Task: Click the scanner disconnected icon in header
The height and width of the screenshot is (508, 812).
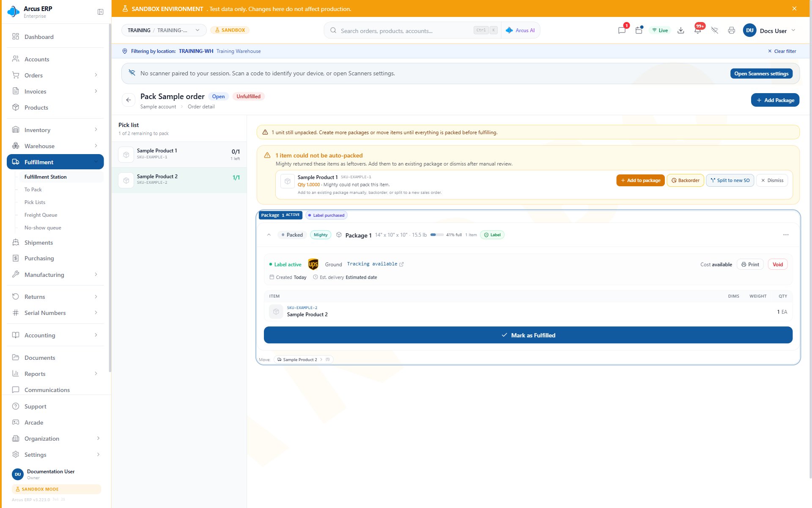Action: [715, 30]
